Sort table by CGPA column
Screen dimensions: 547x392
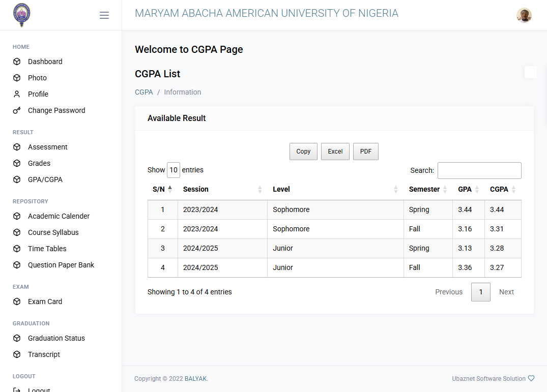[x=503, y=189]
